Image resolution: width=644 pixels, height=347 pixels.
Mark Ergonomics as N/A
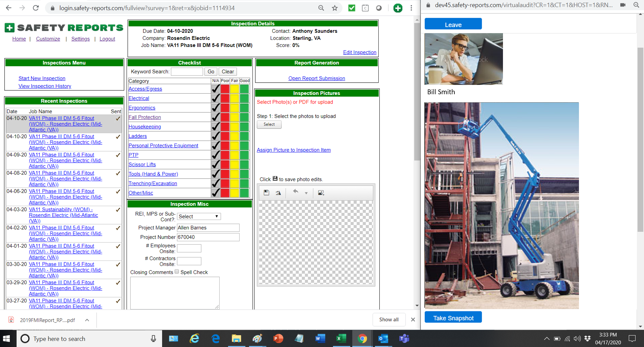(x=216, y=108)
